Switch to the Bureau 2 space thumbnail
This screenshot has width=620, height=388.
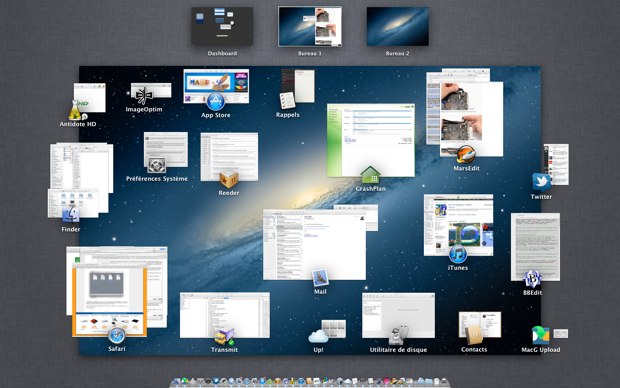click(x=397, y=26)
